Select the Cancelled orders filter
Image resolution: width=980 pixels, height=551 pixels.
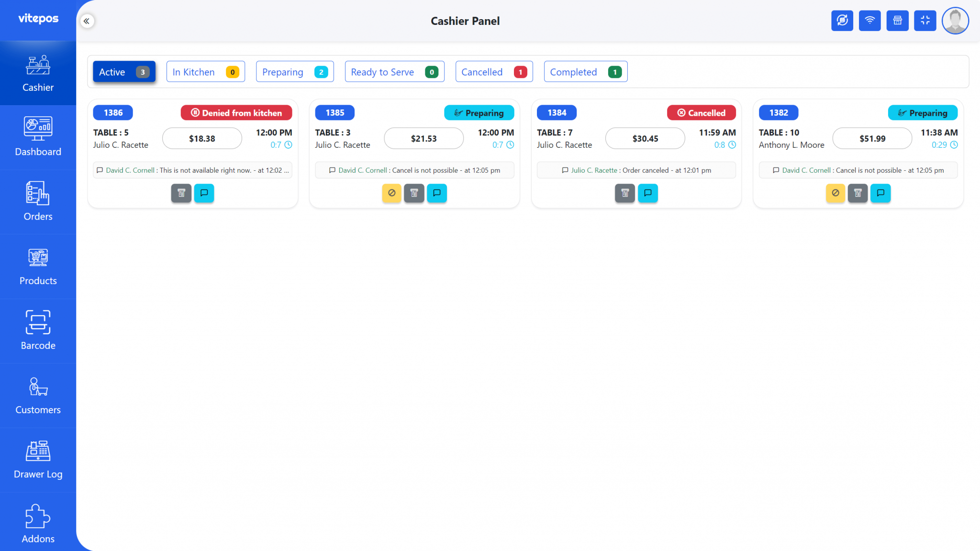494,72
